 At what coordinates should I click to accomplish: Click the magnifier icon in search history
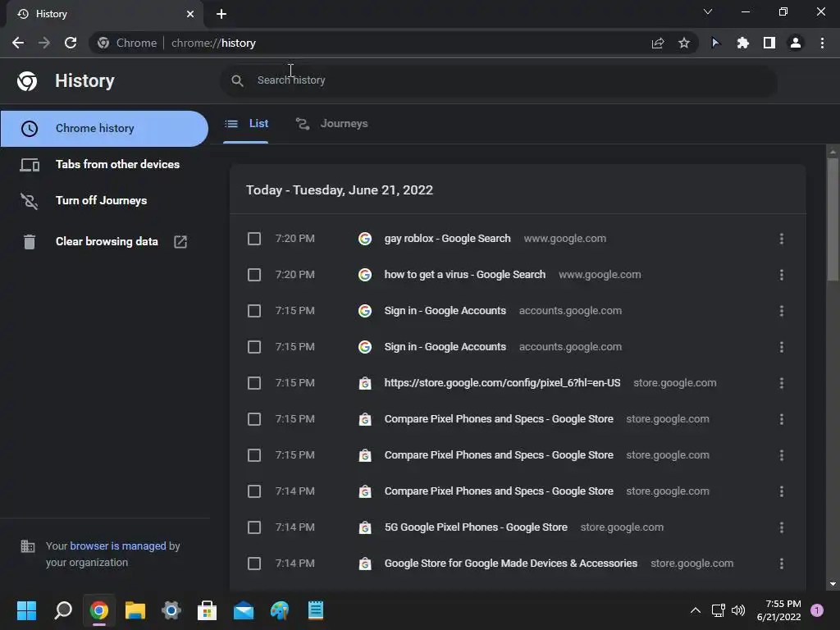coord(237,80)
